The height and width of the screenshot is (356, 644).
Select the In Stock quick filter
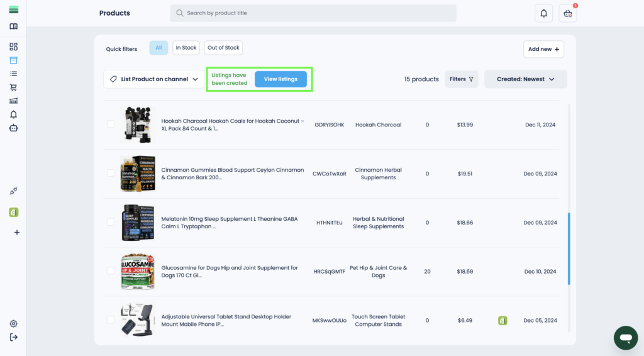(x=186, y=48)
